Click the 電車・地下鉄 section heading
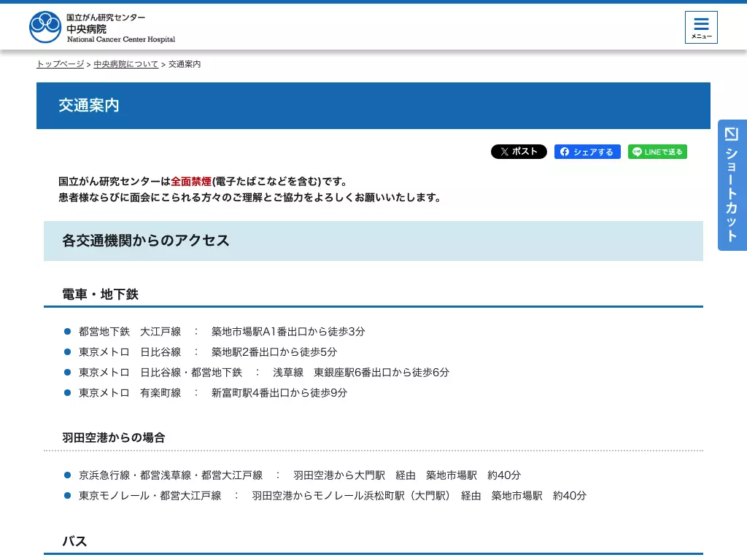This screenshot has width=747, height=560. click(x=101, y=295)
